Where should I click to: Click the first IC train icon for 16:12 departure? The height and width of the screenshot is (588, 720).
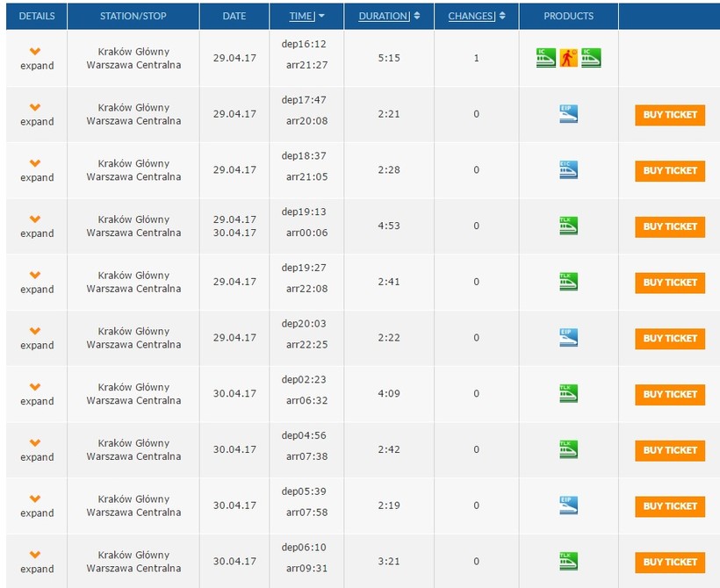[x=546, y=58]
